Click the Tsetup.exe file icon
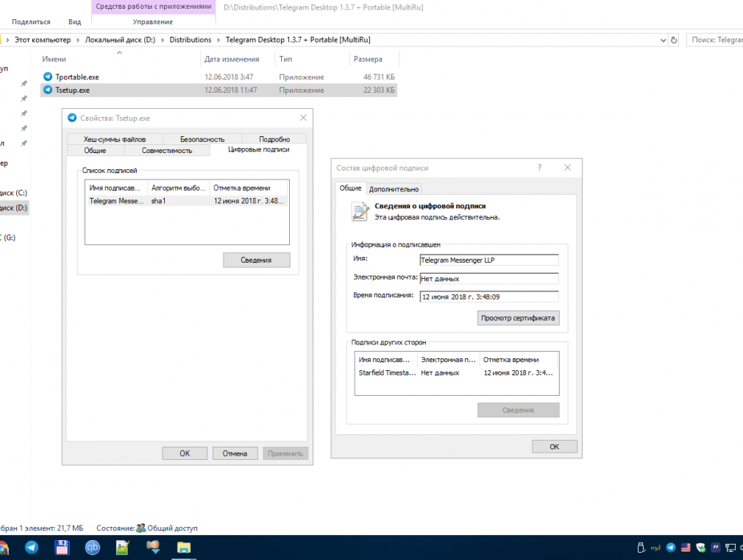 (47, 90)
